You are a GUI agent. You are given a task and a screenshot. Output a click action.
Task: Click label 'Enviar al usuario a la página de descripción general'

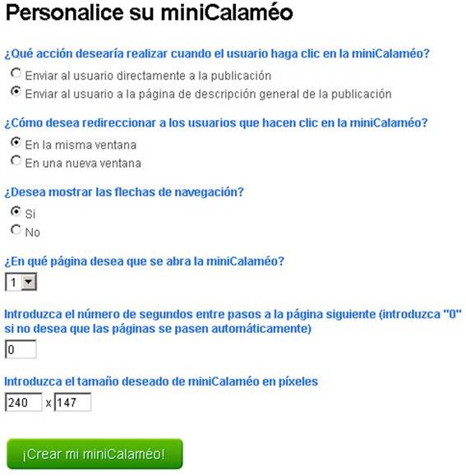208,94
